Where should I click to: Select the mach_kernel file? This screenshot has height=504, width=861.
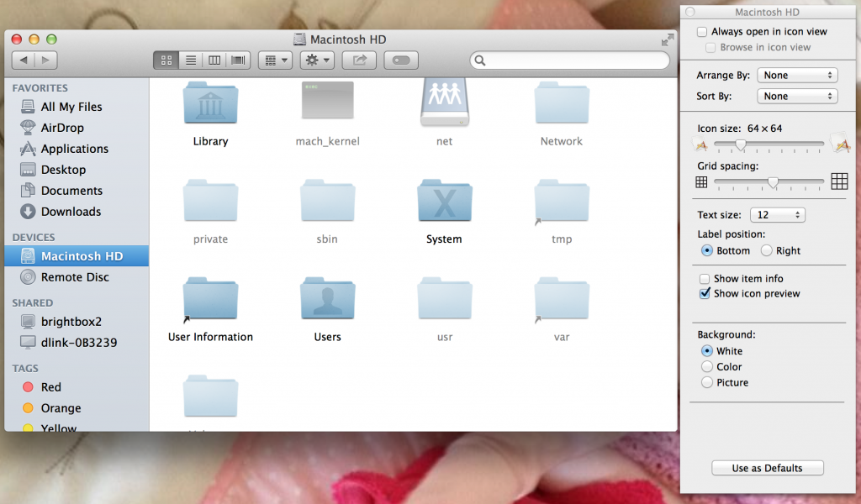tap(327, 101)
